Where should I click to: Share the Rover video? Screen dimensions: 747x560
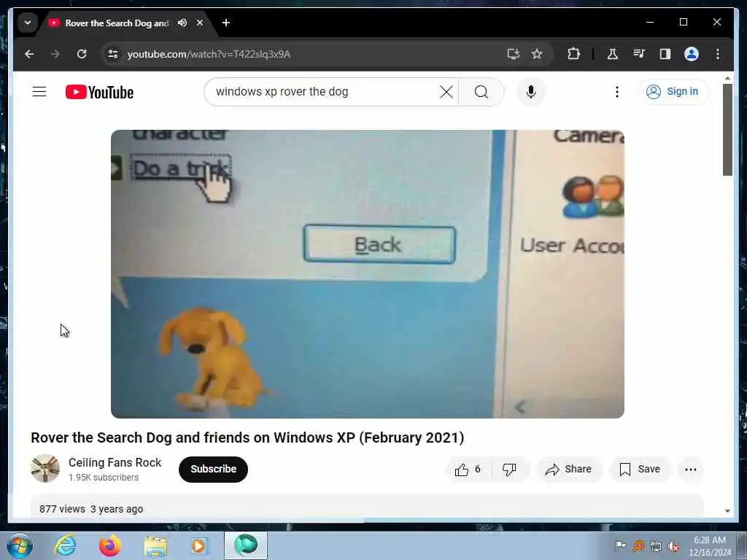(569, 470)
